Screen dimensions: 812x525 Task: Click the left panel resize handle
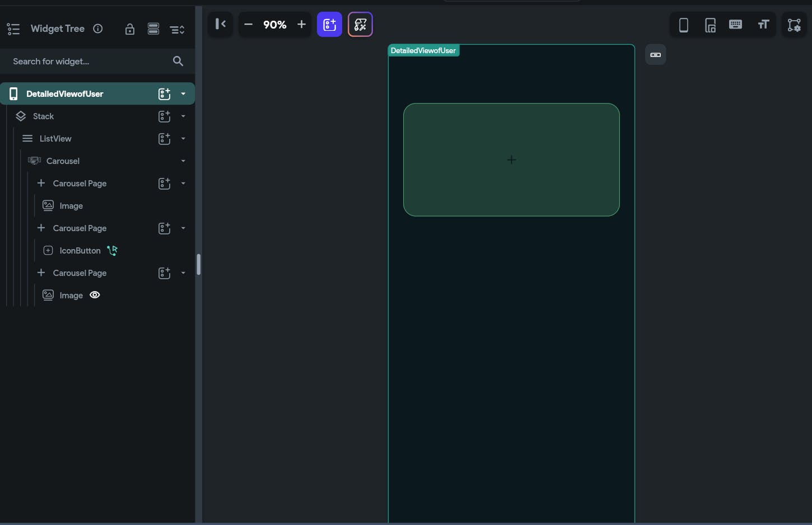[198, 265]
